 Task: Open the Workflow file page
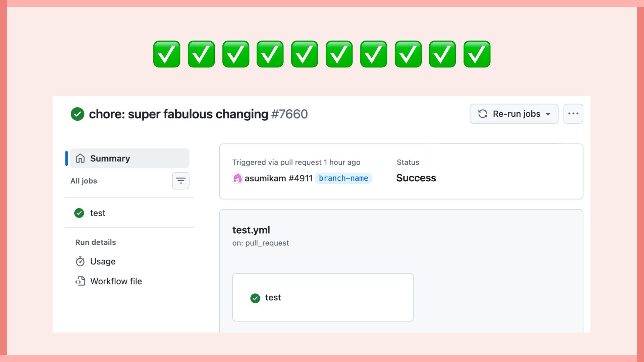[x=116, y=281]
